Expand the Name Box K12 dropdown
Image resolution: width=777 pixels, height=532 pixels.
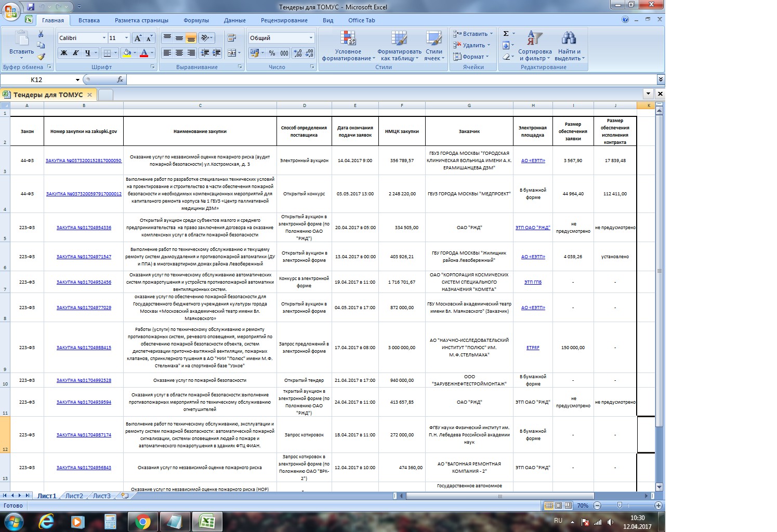(77, 80)
